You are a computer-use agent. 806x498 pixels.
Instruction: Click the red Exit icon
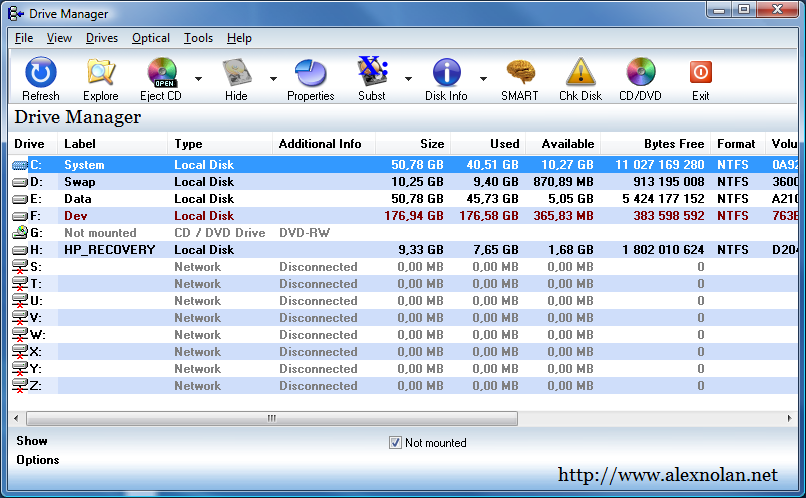(701, 72)
